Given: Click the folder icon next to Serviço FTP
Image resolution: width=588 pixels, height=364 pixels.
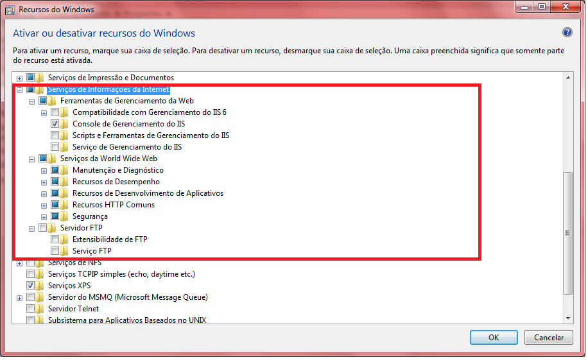Looking at the screenshot, I should tap(65, 251).
